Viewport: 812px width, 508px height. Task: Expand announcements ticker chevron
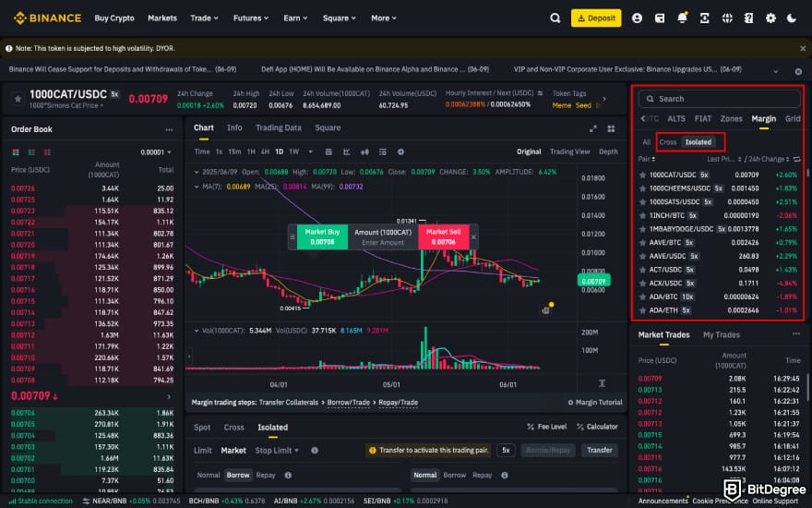pyautogui.click(x=776, y=71)
